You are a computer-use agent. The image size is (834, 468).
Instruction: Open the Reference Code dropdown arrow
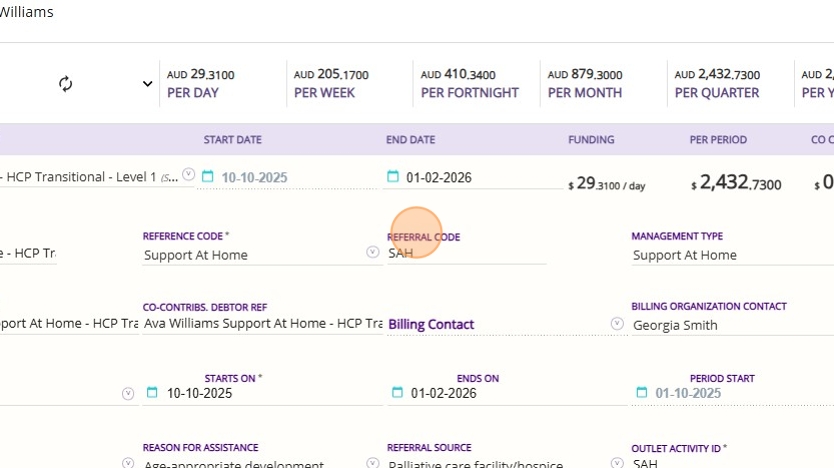pos(372,253)
